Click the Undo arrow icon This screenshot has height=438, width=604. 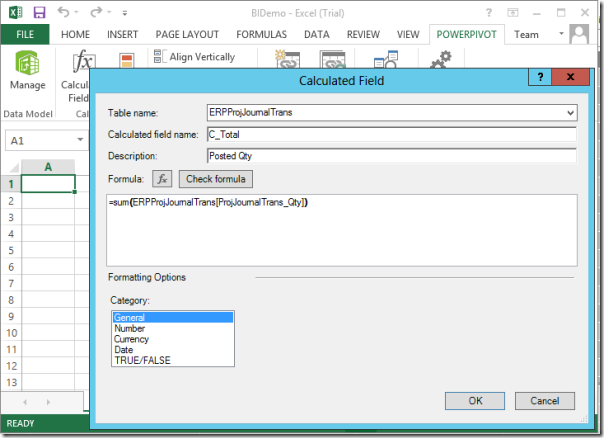coord(64,13)
